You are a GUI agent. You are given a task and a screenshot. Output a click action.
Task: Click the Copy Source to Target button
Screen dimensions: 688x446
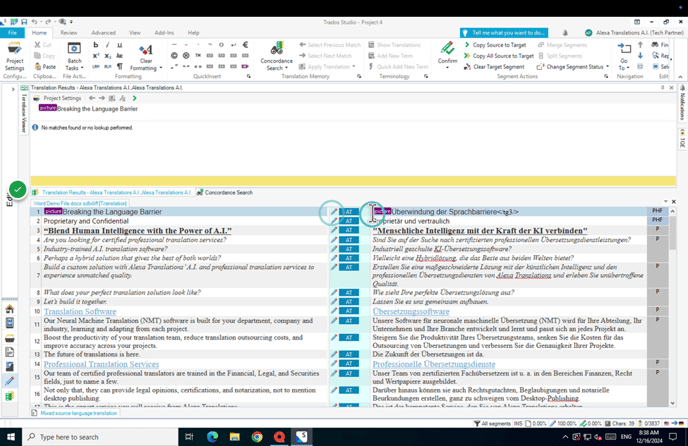495,45
